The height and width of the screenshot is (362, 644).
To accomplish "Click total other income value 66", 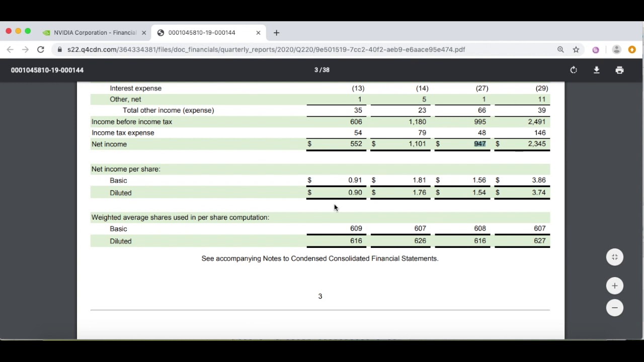I will [482, 111].
